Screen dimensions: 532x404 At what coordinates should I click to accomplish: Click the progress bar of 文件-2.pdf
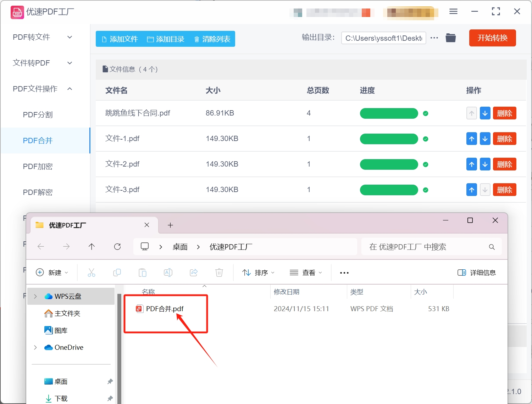tap(389, 164)
